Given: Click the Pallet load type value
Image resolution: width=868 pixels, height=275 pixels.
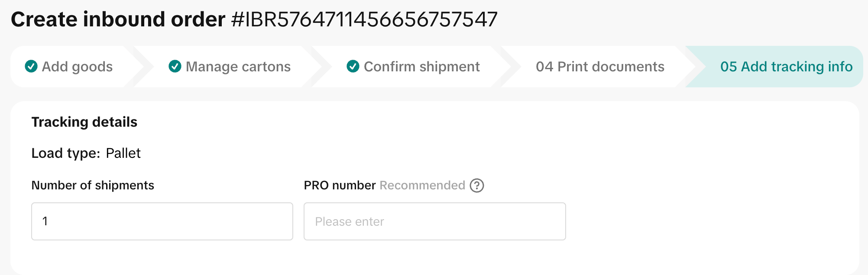Looking at the screenshot, I should tap(123, 153).
